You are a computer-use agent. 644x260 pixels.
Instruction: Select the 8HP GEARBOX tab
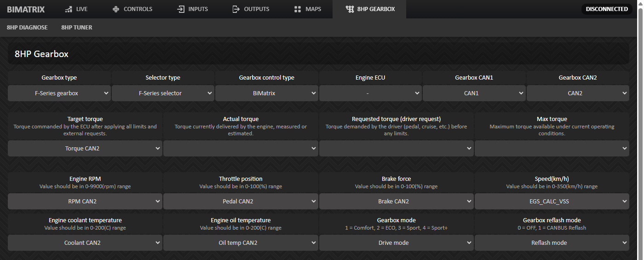[x=370, y=9]
